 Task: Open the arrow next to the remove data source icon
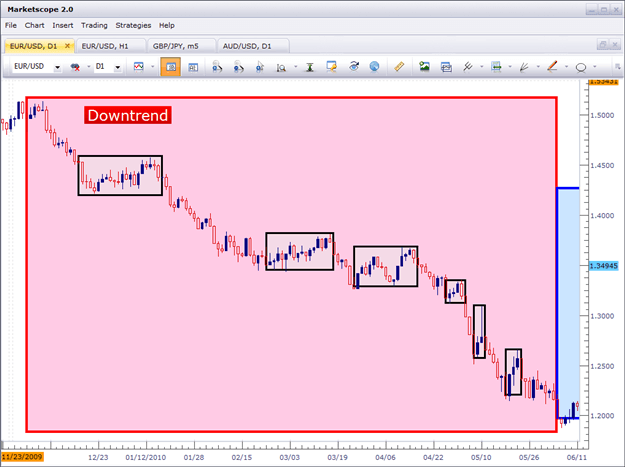(x=88, y=67)
